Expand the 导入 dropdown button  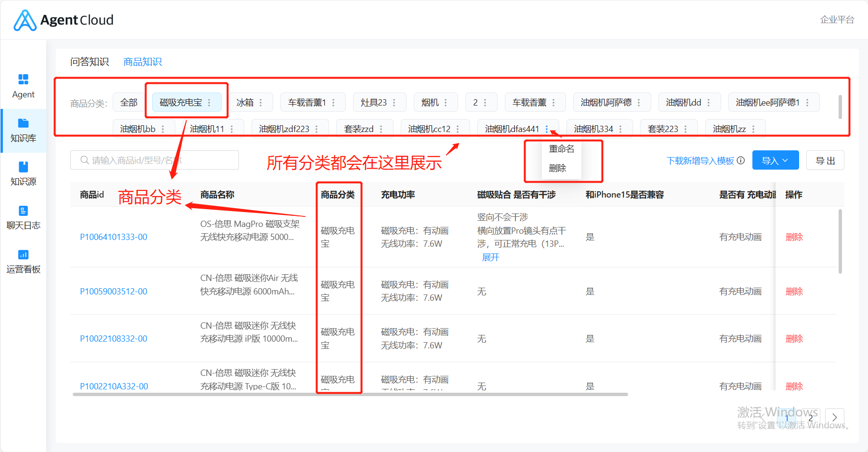coord(776,160)
